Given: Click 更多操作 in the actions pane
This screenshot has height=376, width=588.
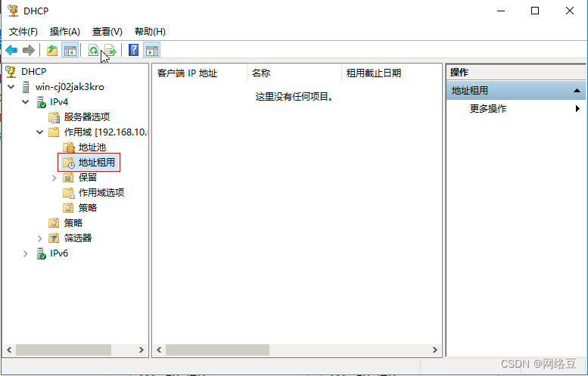Looking at the screenshot, I should click(x=488, y=109).
